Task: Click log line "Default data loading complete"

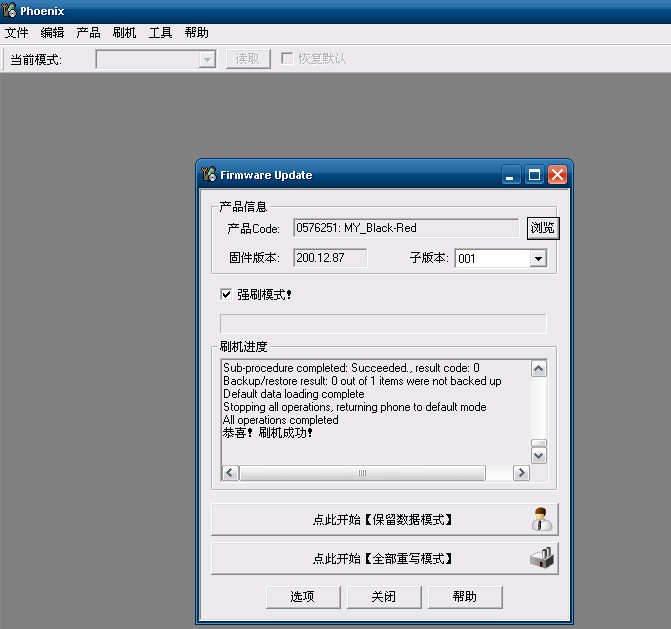Action: [x=294, y=394]
